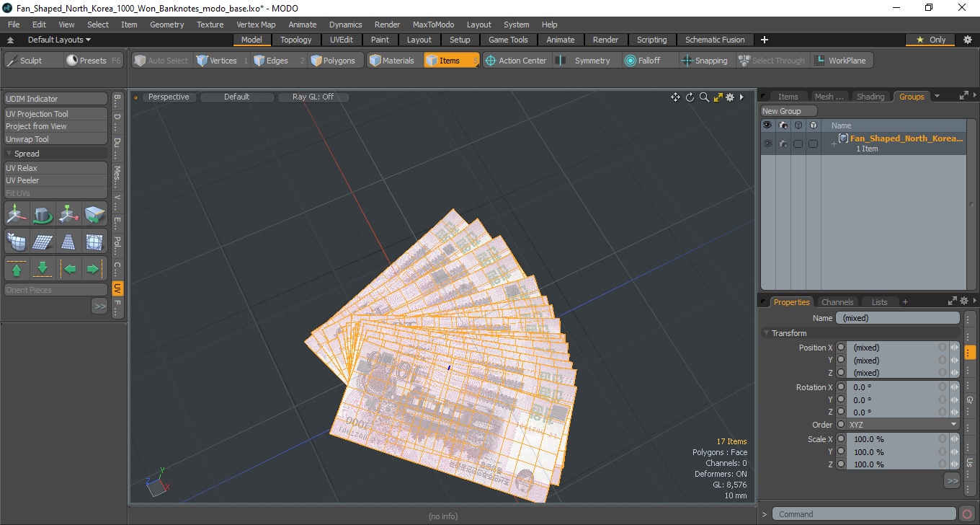Click the Name field showing (mixed)

[898, 318]
